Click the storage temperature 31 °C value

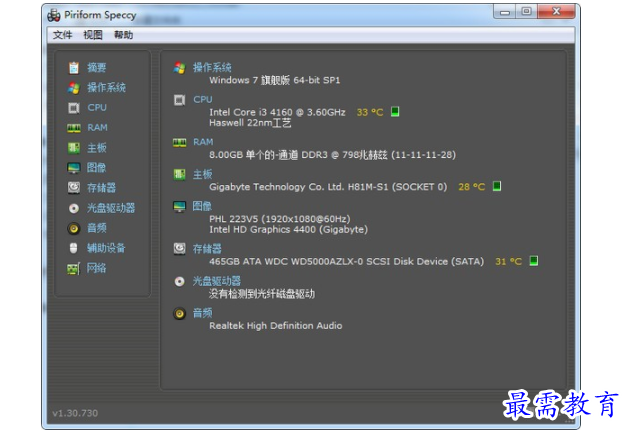(x=509, y=262)
